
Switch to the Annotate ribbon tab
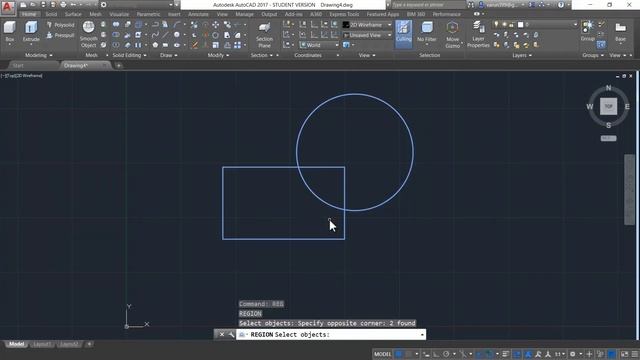198,14
